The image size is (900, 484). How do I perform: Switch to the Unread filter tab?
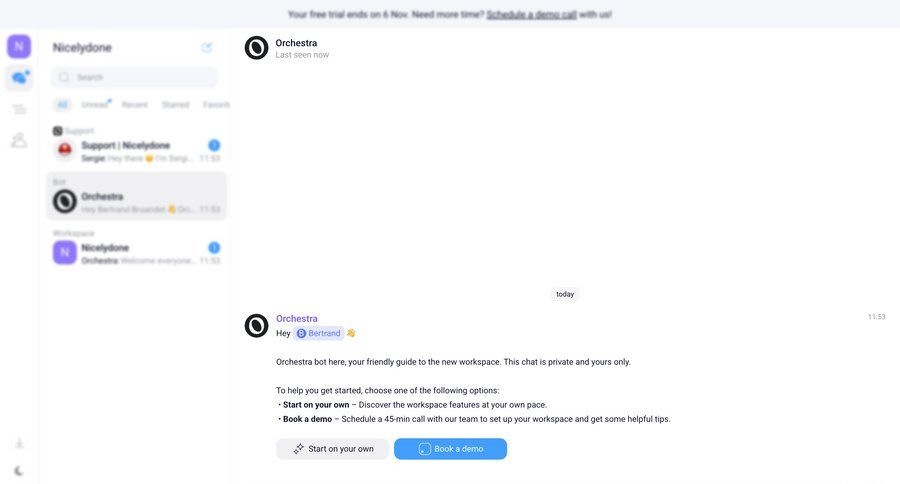tap(95, 104)
